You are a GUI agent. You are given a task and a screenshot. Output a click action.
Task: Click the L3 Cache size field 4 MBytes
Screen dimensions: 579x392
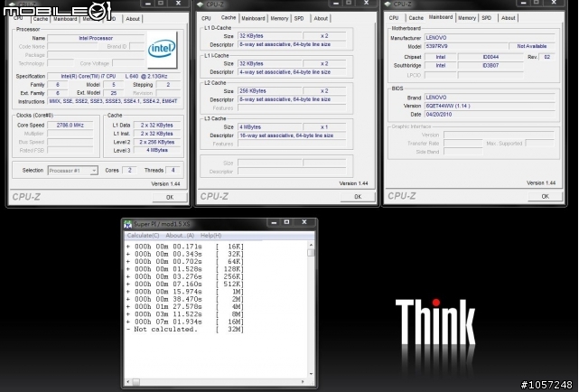(x=269, y=127)
